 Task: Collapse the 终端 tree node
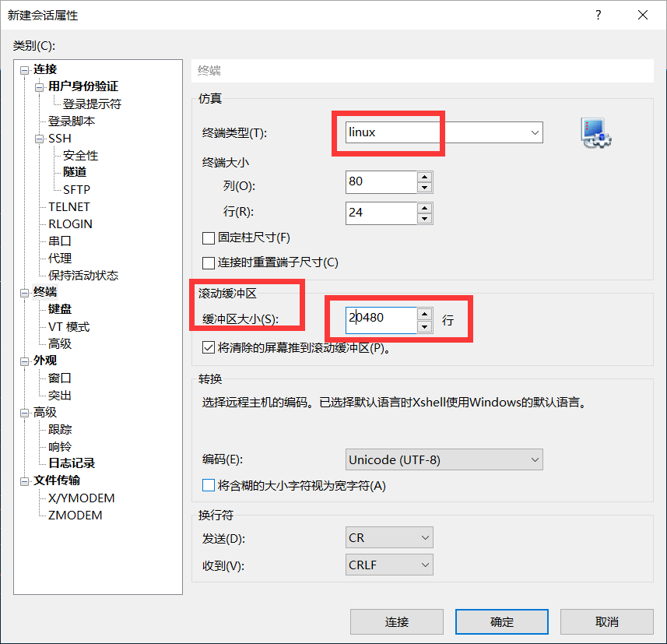[x=24, y=293]
